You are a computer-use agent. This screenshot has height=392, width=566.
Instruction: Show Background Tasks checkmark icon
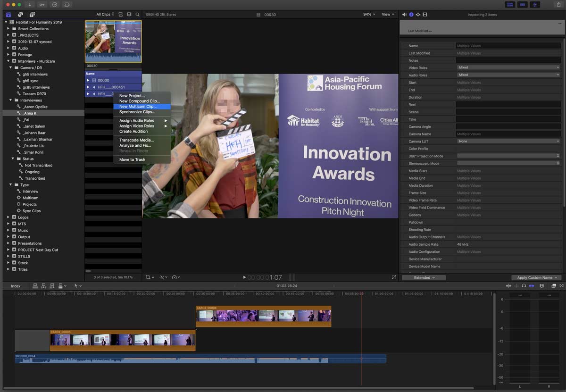[55, 4]
